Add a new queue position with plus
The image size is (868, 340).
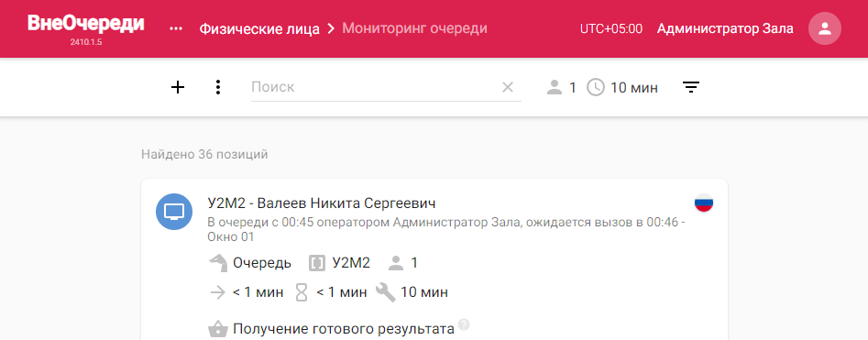pyautogui.click(x=177, y=87)
